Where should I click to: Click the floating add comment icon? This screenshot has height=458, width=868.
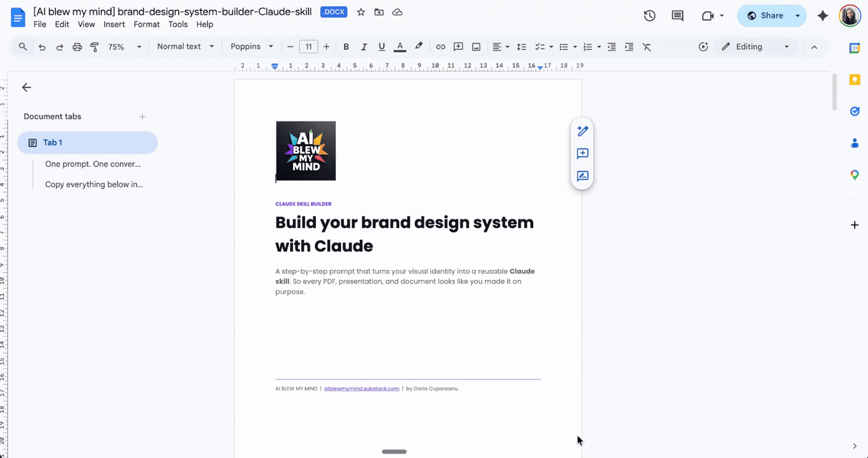pos(582,154)
